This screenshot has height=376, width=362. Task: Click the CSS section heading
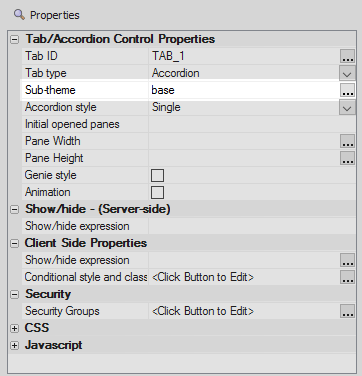(x=37, y=328)
